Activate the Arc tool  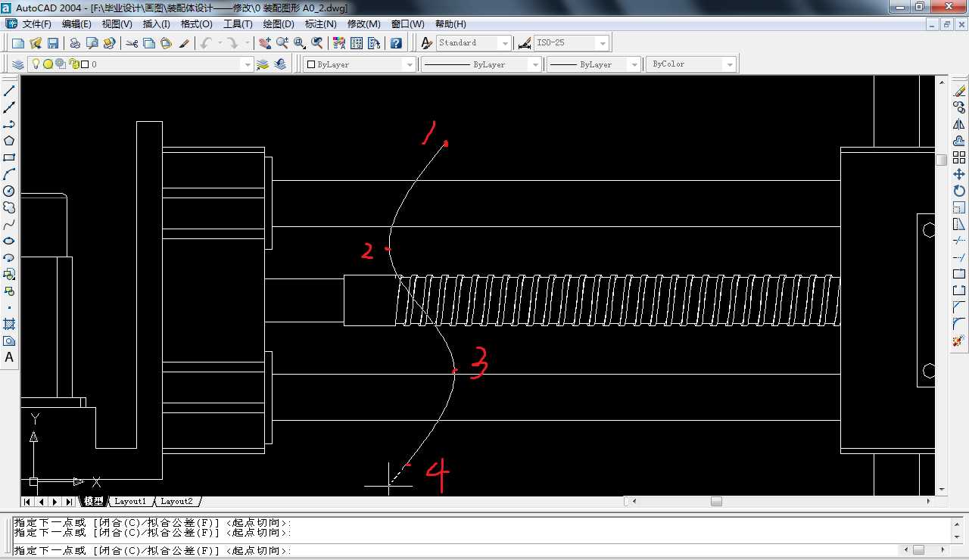click(x=9, y=174)
